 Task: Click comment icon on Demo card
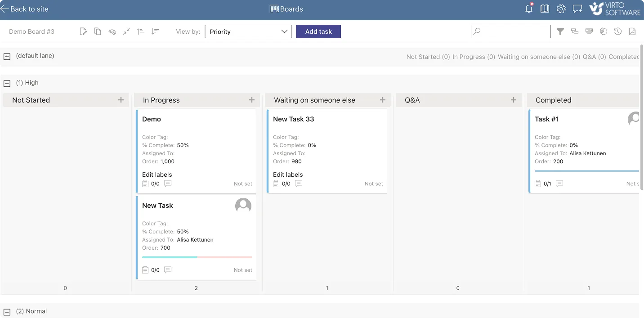pyautogui.click(x=168, y=184)
